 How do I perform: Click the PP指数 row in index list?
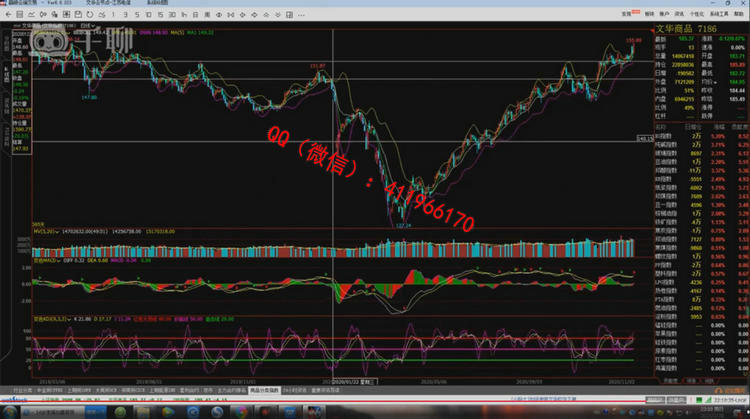(701, 265)
